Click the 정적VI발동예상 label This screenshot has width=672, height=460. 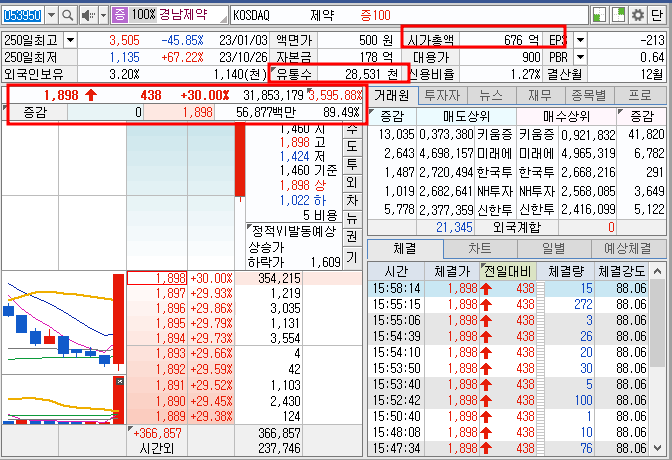click(x=294, y=232)
